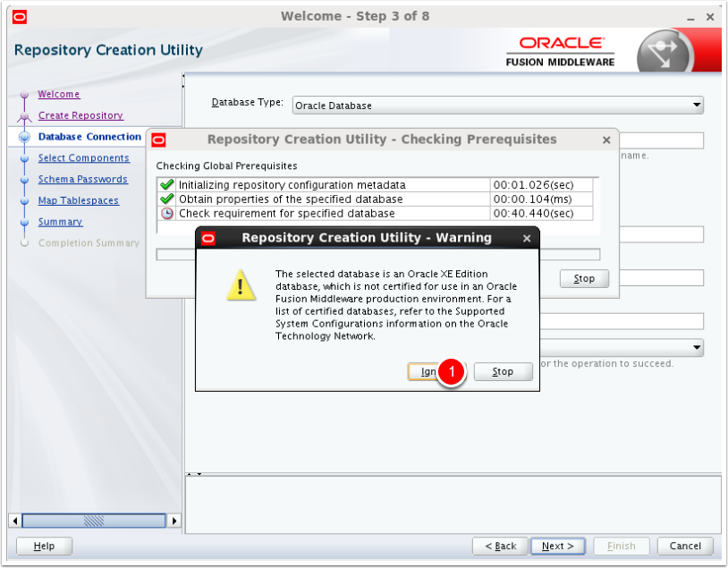Click the yellow warning triangle icon
The image size is (728, 568).
[240, 285]
